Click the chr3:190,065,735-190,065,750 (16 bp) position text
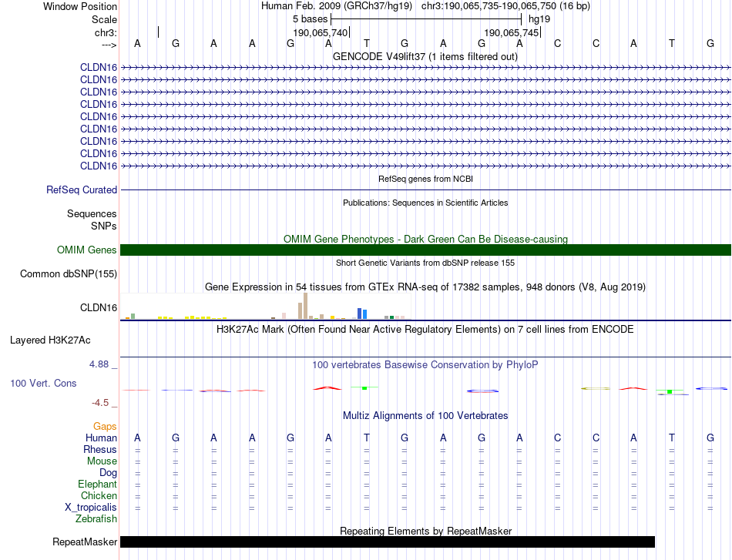The width and height of the screenshot is (732, 560). coord(505,6)
